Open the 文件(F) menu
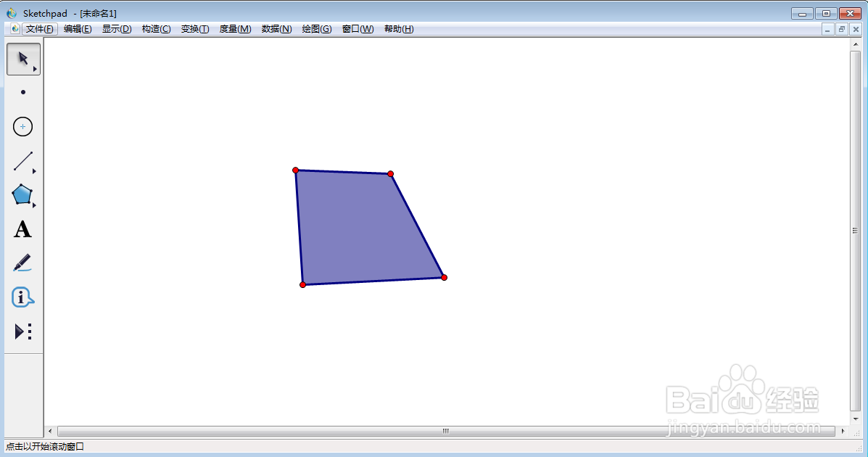 coord(40,29)
